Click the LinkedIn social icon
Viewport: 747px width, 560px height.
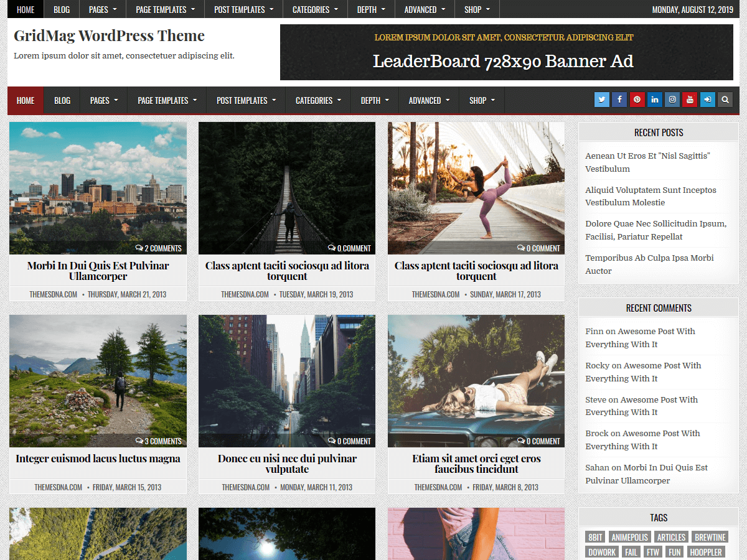(654, 99)
